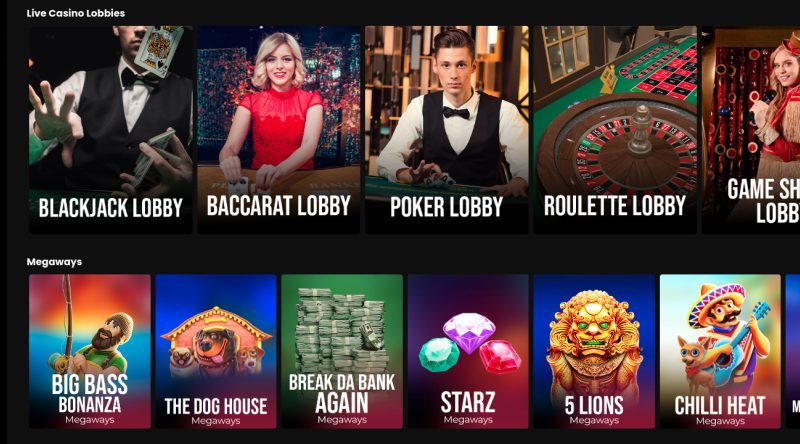This screenshot has width=800, height=444.
Task: Click the purple gem on Starz tile
Action: pos(469,333)
